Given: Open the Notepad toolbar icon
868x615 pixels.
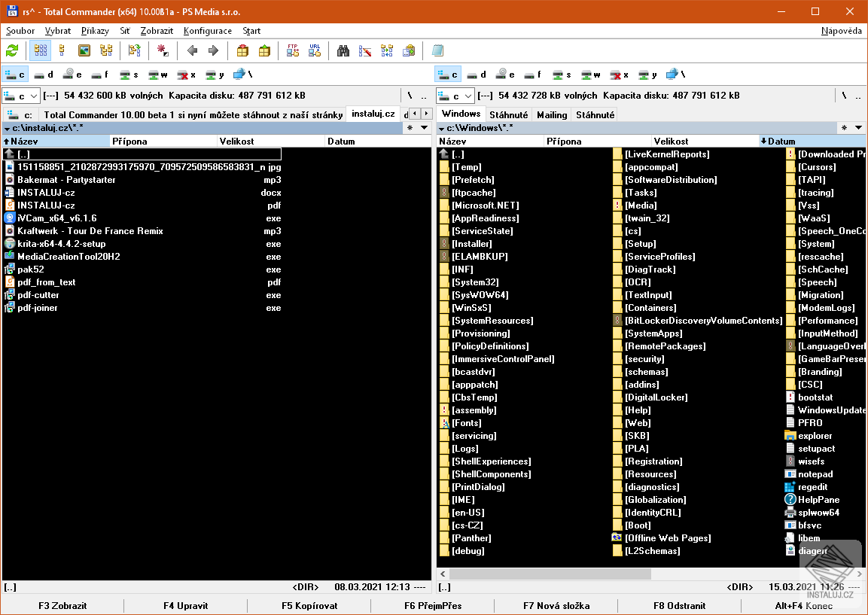Looking at the screenshot, I should (437, 51).
